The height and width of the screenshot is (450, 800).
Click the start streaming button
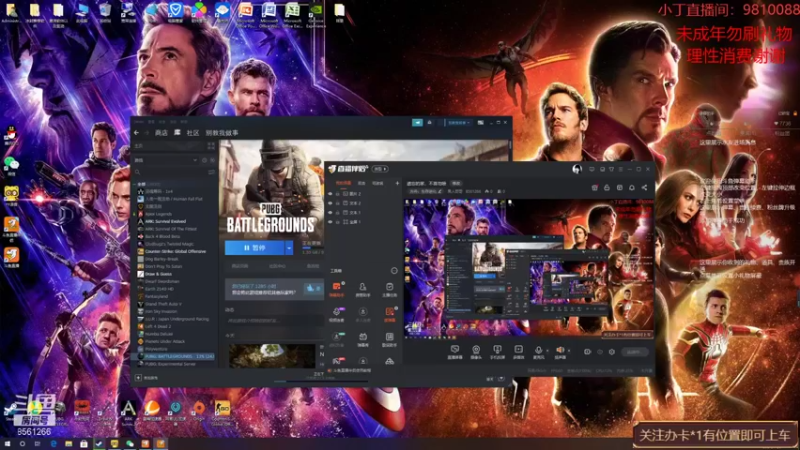(x=635, y=352)
